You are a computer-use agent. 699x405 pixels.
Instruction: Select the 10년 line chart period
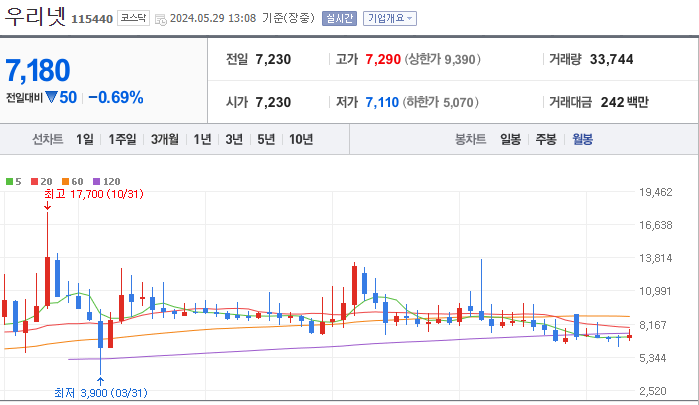pos(301,139)
